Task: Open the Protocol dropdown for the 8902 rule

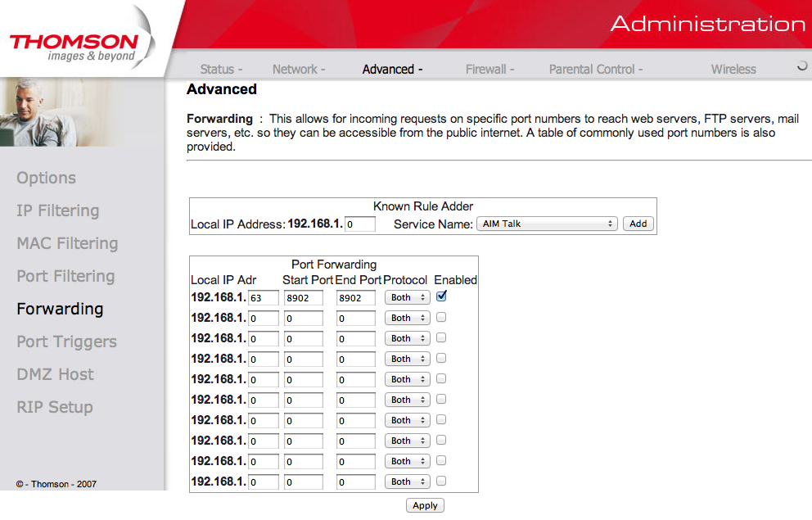Action: coord(408,297)
